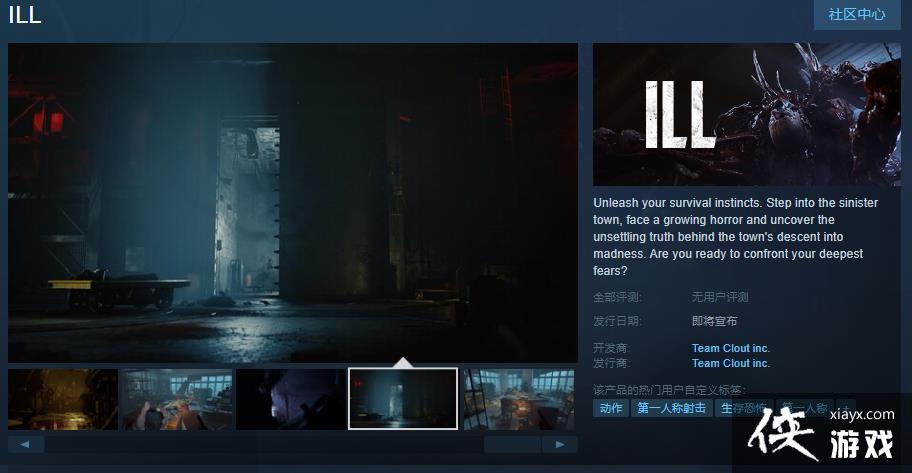Click the 全部评测 label
912x473 pixels.
click(x=617, y=297)
